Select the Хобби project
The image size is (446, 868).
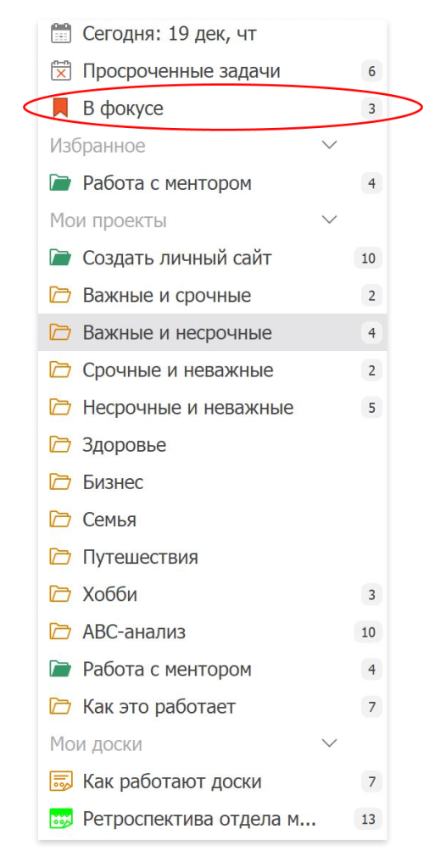click(213, 594)
